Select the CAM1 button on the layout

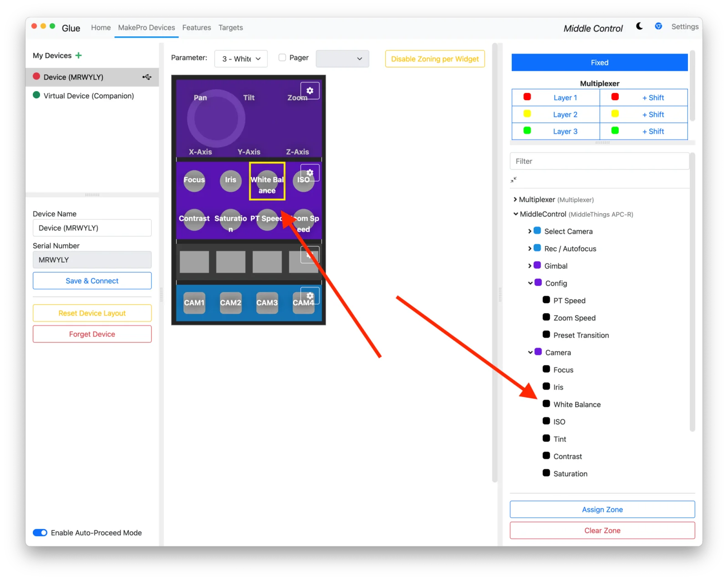pos(194,303)
